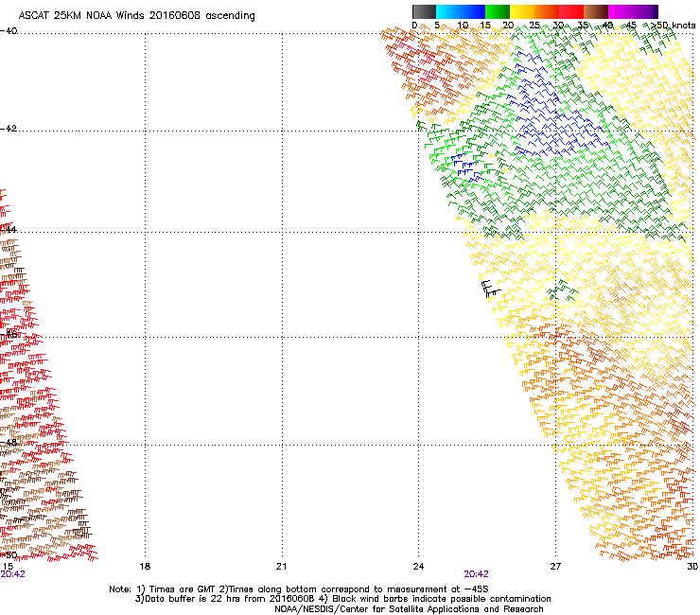
Task: Click the gray 0-5 knots legend swatch
Action: (424, 11)
